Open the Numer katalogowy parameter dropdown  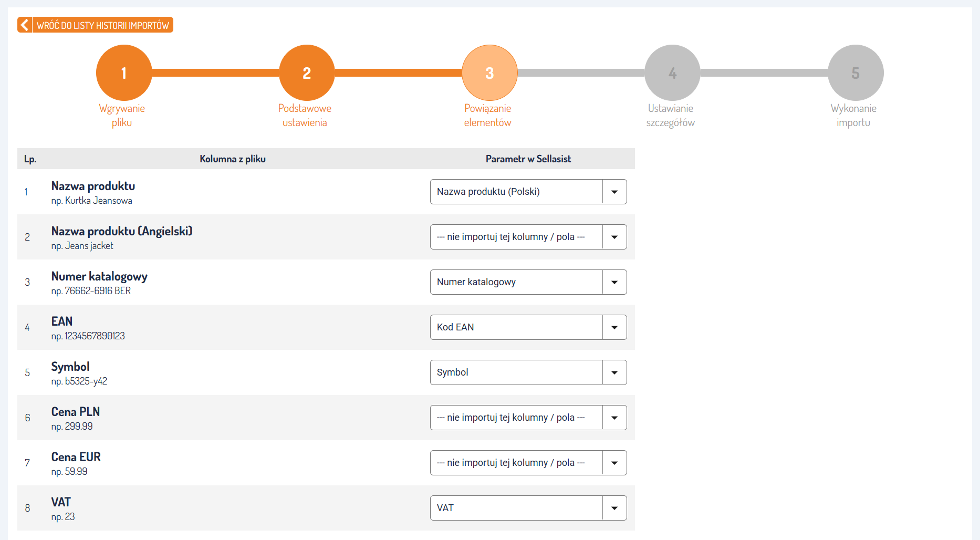[528, 282]
